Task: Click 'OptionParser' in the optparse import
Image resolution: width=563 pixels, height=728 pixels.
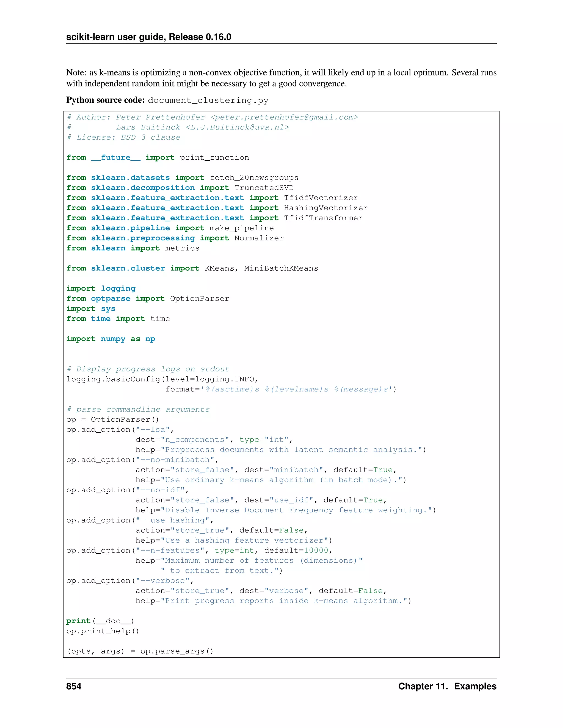Action: pyautogui.click(x=200, y=299)
